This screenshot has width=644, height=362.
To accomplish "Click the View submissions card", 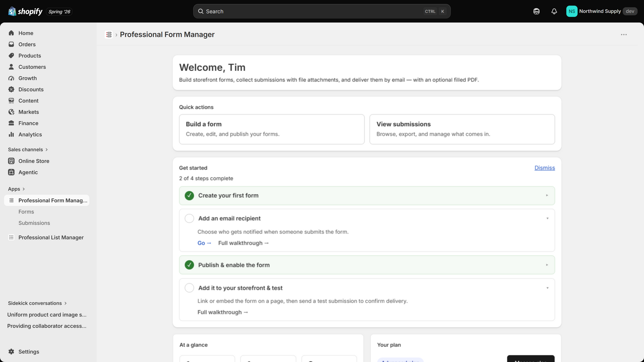I will [462, 129].
